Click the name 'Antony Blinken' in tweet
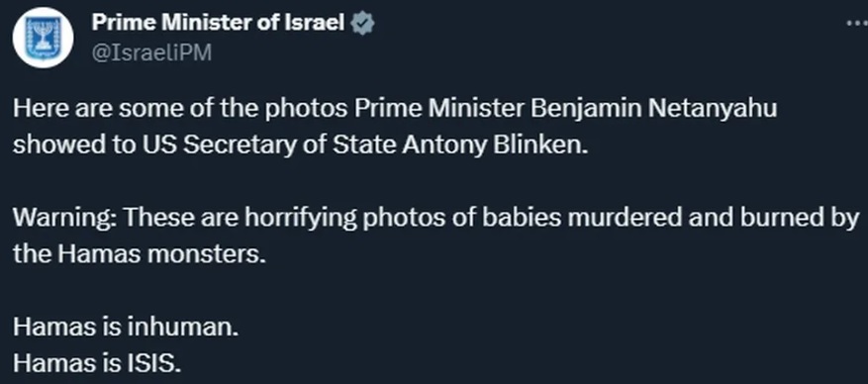 point(496,144)
